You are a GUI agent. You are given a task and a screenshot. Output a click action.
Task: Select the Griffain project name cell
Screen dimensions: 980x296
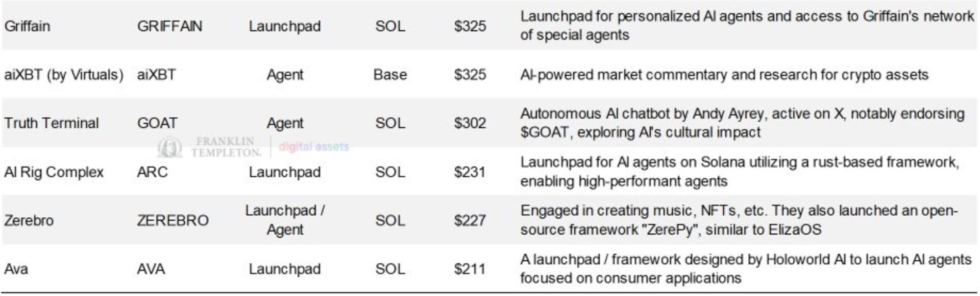point(27,26)
